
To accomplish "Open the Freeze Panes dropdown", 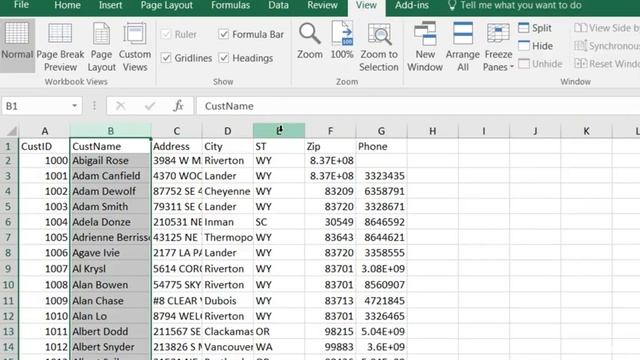I will (x=498, y=47).
